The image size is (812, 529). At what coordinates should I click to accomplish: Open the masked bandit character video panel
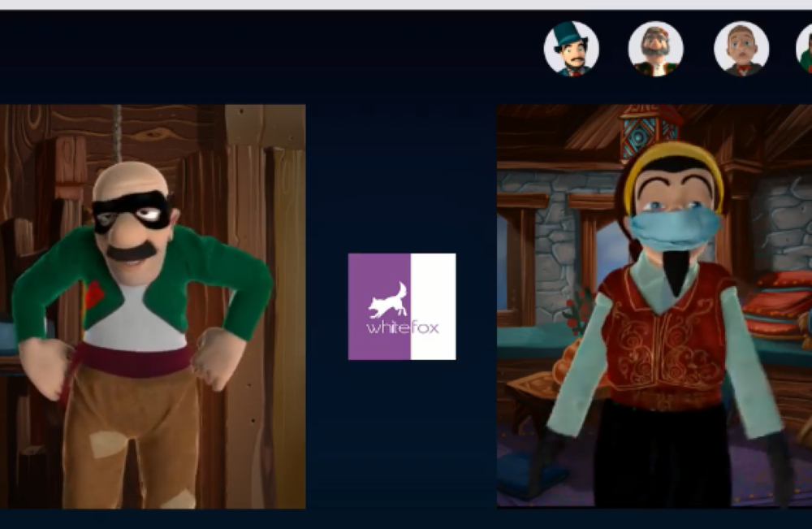click(x=153, y=306)
